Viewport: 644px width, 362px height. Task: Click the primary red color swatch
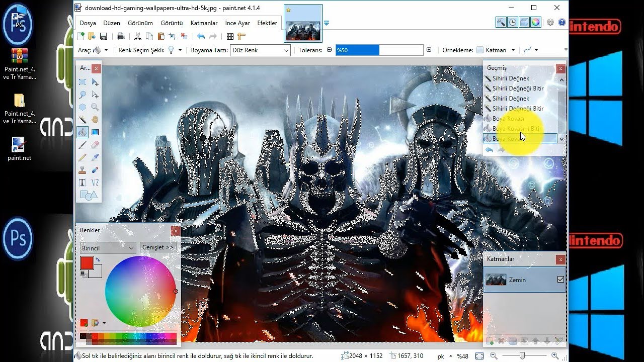tap(87, 262)
